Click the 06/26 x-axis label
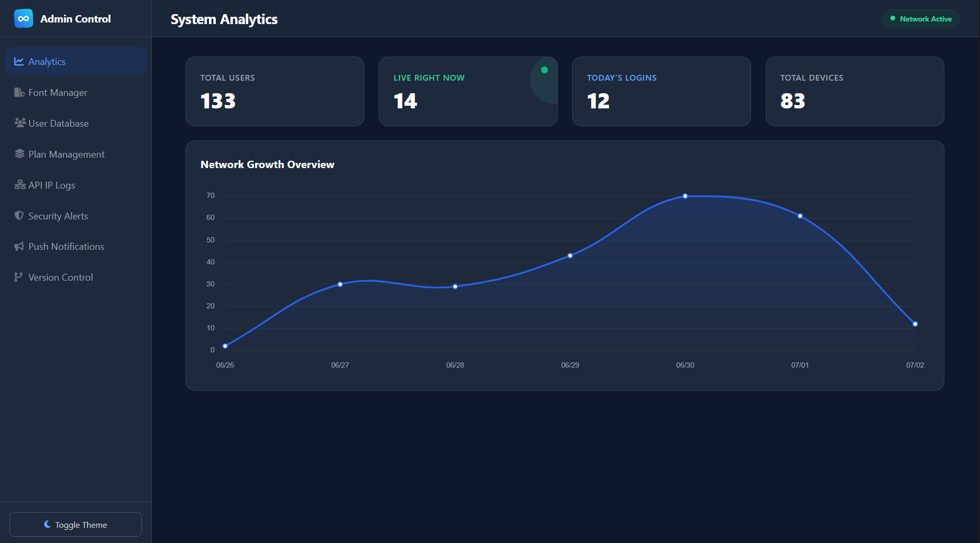 225,365
